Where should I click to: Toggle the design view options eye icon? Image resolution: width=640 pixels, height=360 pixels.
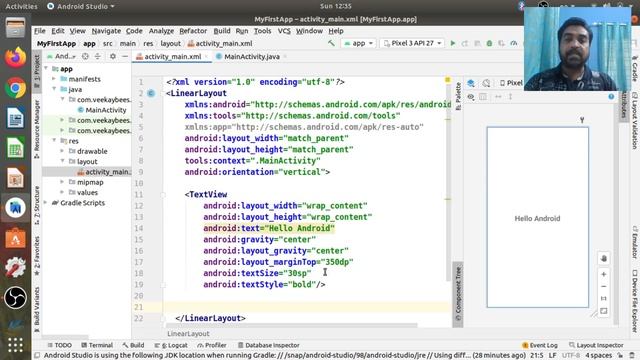pyautogui.click(x=471, y=97)
